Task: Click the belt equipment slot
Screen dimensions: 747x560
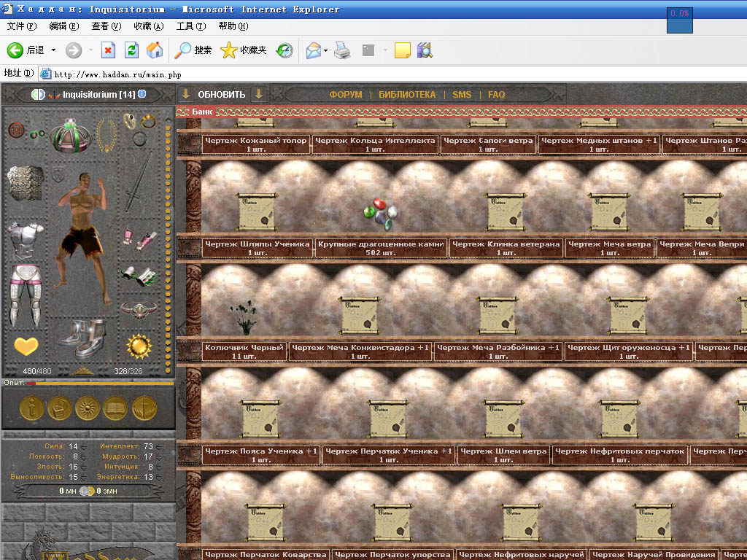Action: coord(139,310)
